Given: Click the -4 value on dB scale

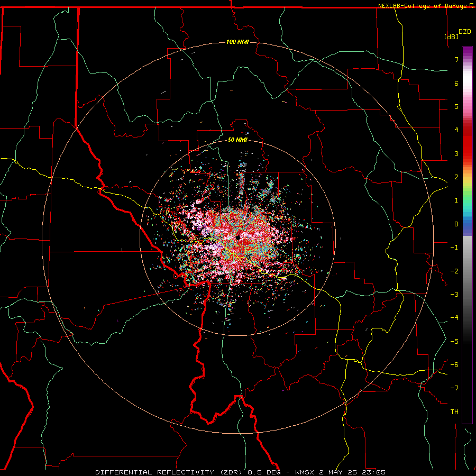Looking at the screenshot, I should pos(454,317).
